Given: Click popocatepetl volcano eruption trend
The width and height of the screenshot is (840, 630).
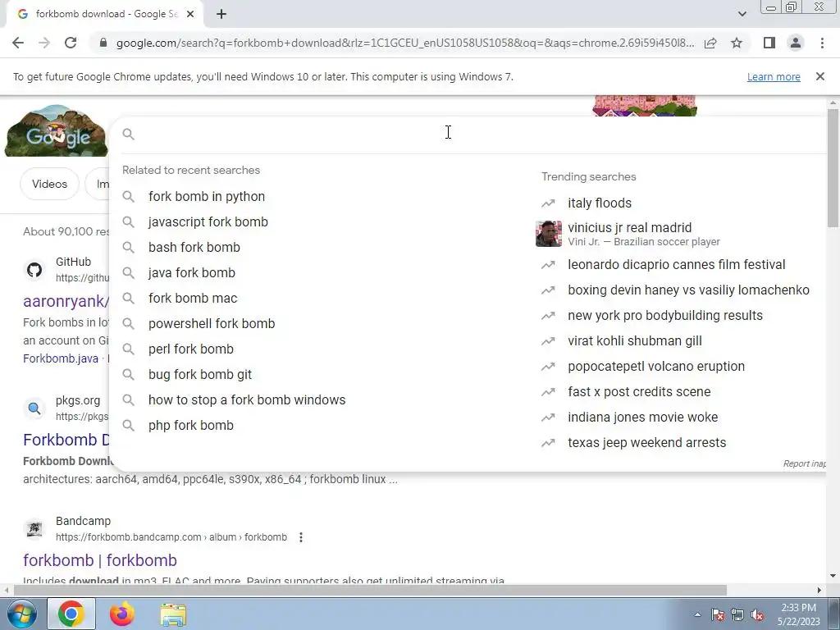Looking at the screenshot, I should [656, 367].
